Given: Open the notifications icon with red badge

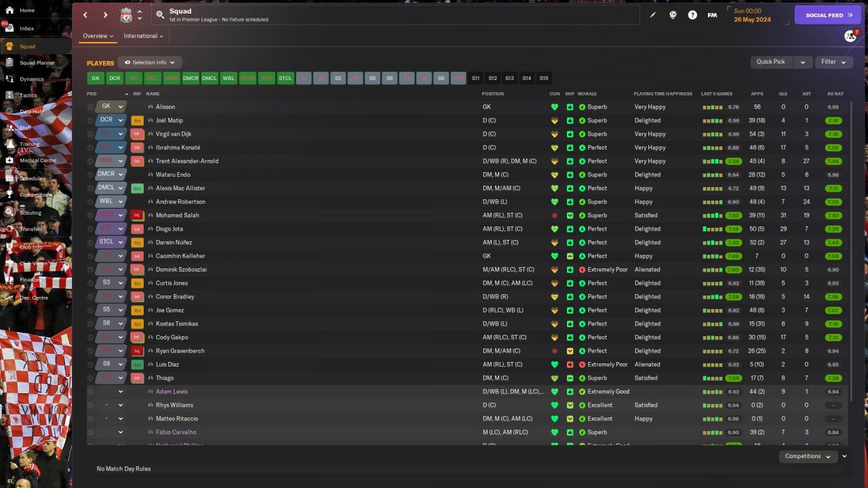Looking at the screenshot, I should (850, 36).
